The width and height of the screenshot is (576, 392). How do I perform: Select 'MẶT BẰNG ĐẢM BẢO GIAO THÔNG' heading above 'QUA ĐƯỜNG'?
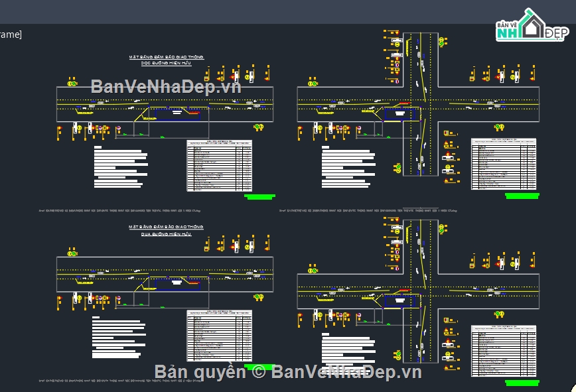point(166,227)
